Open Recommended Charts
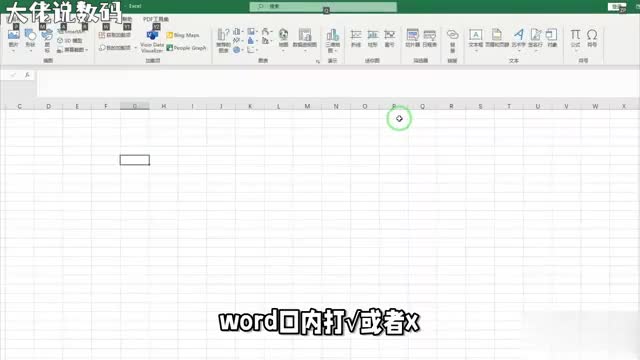This screenshot has height=360, width=640. coord(223,40)
